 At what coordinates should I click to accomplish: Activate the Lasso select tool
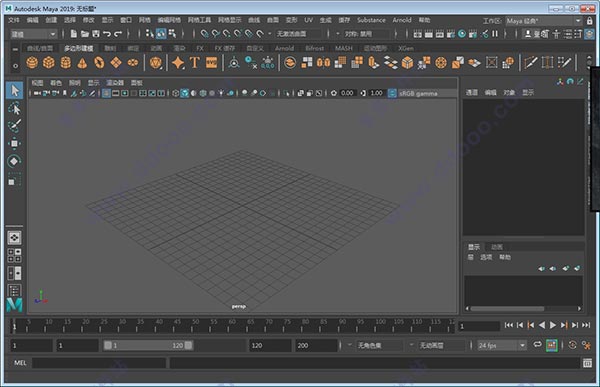click(15, 108)
